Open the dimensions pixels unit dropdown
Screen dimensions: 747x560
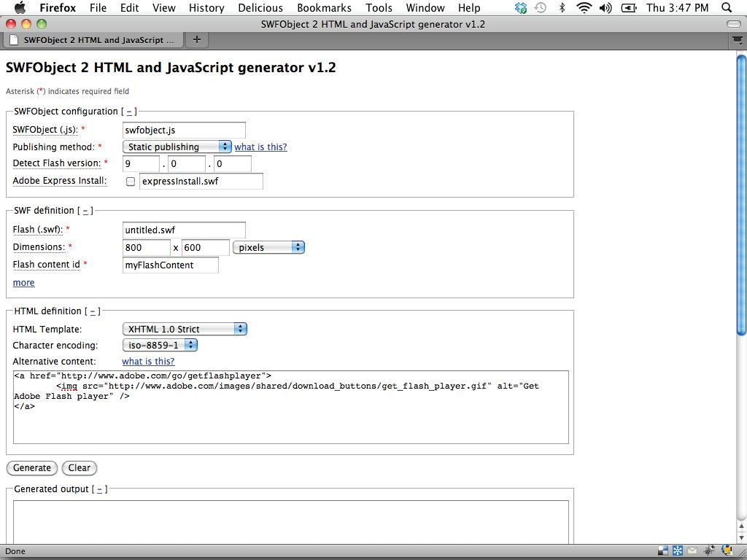268,247
